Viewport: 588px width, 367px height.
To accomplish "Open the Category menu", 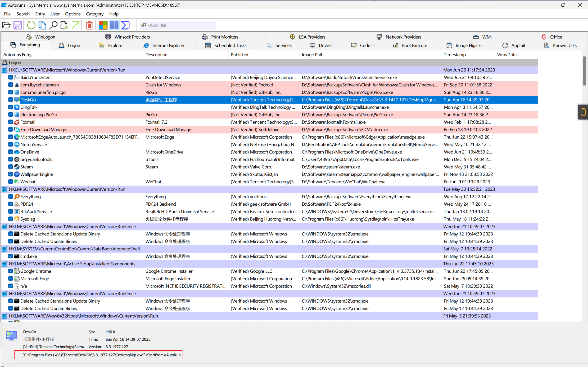I will (95, 14).
